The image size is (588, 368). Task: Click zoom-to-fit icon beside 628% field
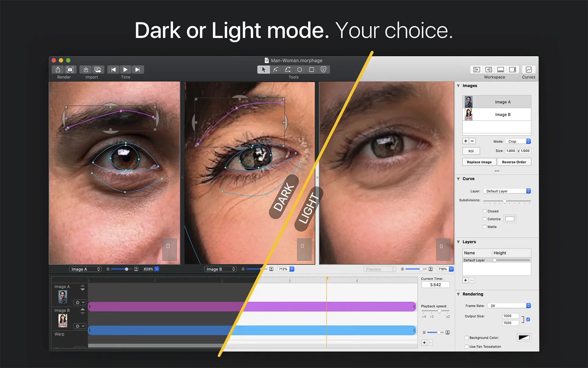click(136, 269)
